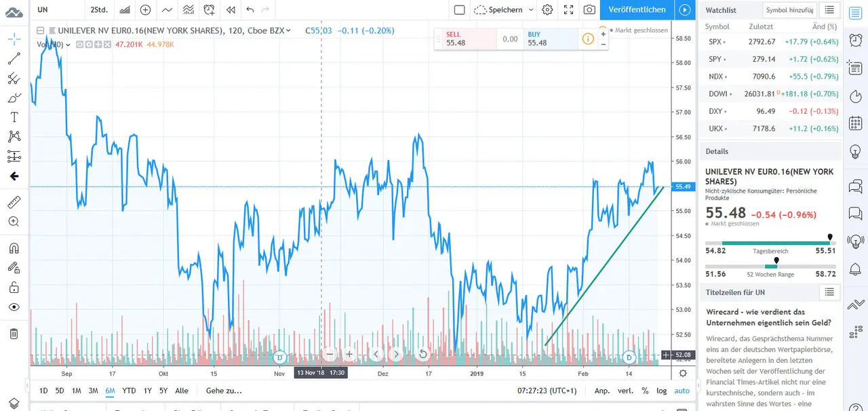The image size is (868, 411).
Task: Open the Titelzeilen für UN list menu
Action: pos(829,292)
